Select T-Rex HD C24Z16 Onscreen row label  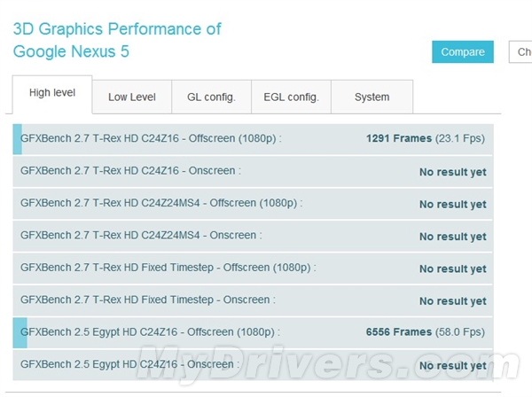pyautogui.click(x=130, y=170)
